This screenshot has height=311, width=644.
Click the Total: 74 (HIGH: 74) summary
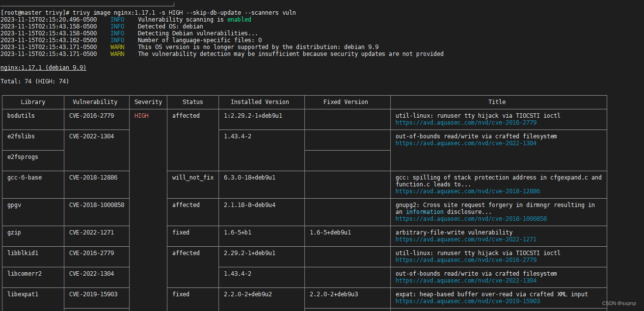(x=35, y=81)
